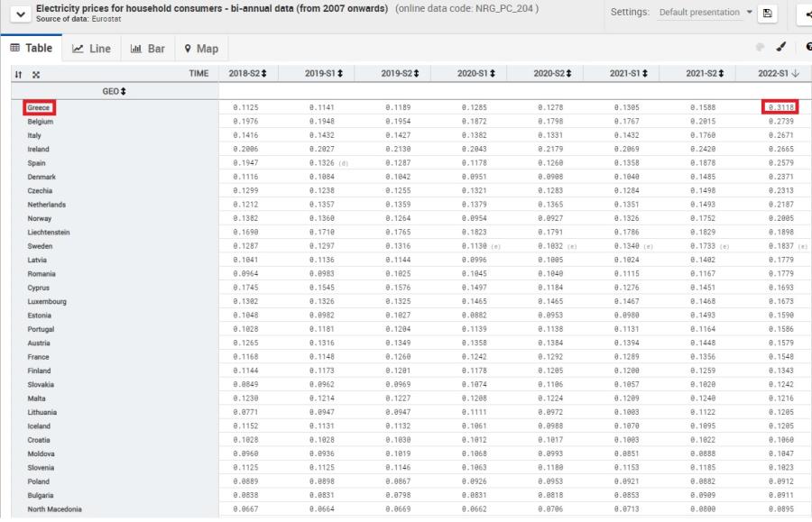
Task: Click the Italy row label
Action: pyautogui.click(x=34, y=135)
